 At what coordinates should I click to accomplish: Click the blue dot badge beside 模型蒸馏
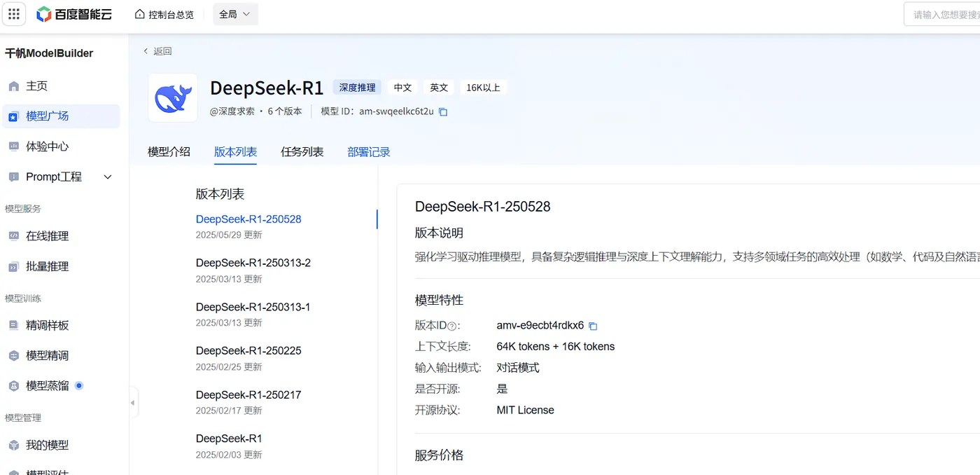coord(79,385)
